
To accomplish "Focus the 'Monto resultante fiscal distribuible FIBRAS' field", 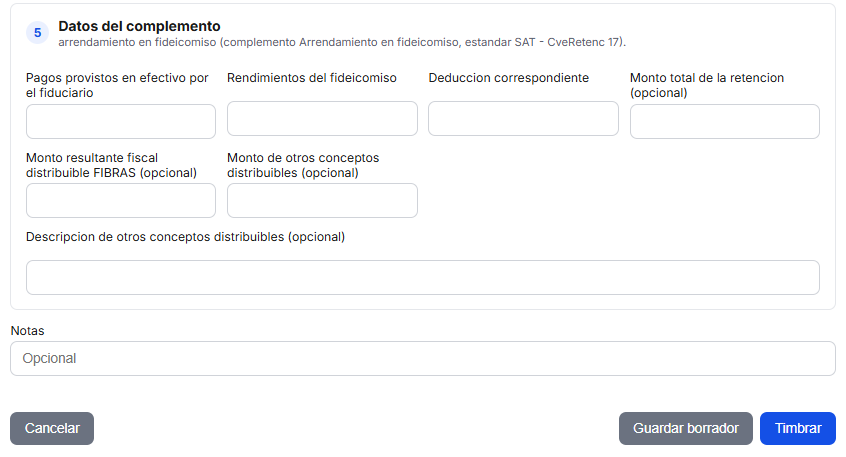I will tap(121, 201).
